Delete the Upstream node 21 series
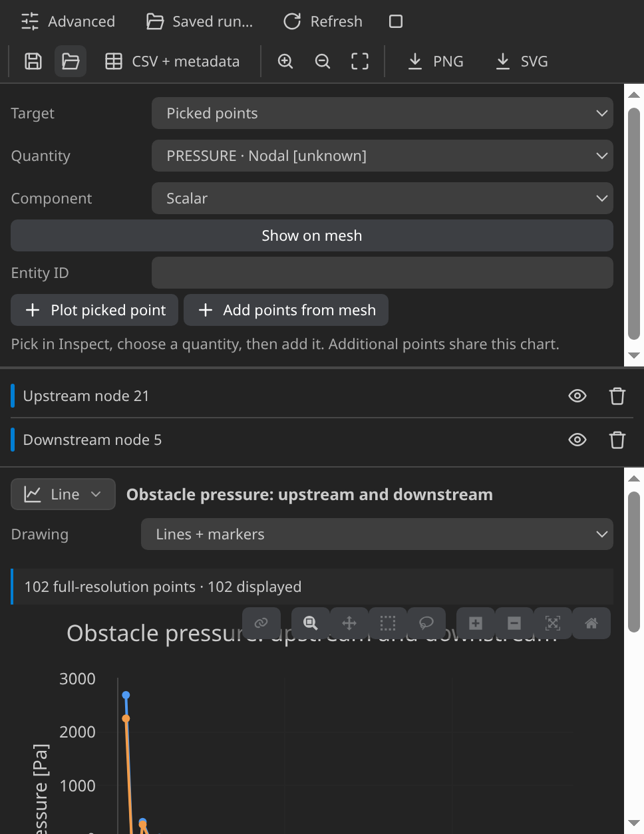Viewport: 644px width, 834px height. [x=617, y=396]
